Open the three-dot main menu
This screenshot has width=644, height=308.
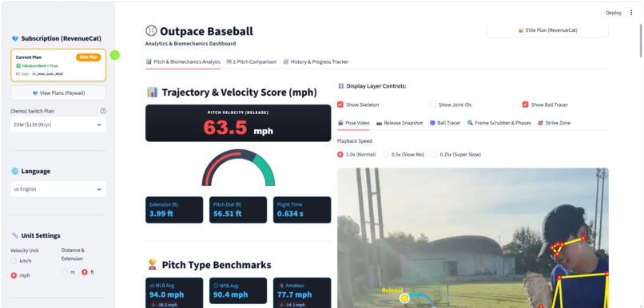[x=631, y=13]
